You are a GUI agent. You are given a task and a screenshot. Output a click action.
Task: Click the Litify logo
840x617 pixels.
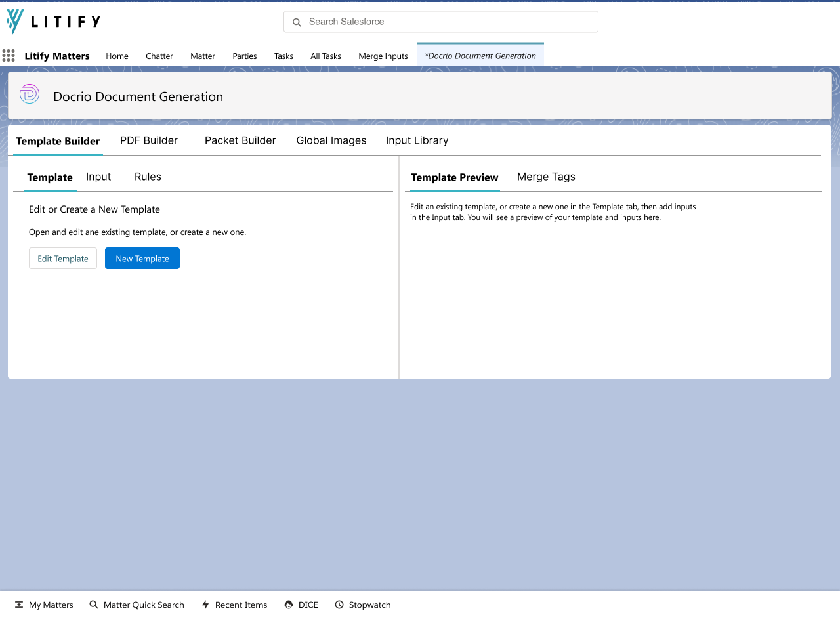[x=53, y=21]
